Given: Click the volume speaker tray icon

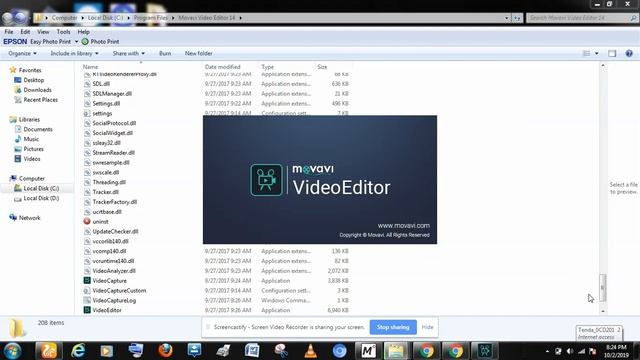Looking at the screenshot, I should click(570, 351).
